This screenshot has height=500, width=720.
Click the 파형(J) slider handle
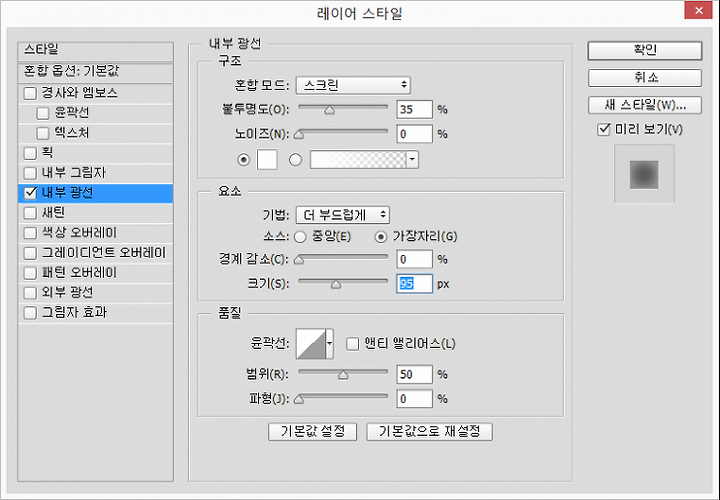point(299,399)
